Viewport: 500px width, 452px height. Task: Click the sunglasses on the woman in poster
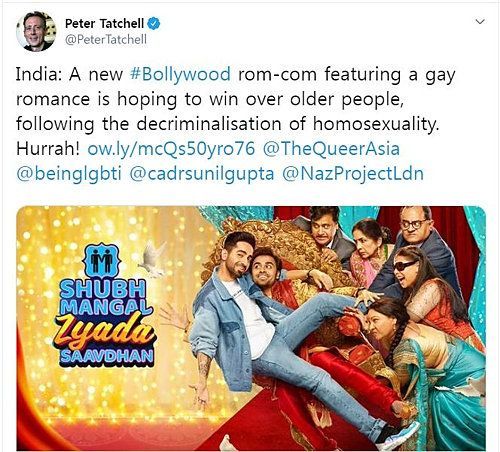pyautogui.click(x=405, y=266)
